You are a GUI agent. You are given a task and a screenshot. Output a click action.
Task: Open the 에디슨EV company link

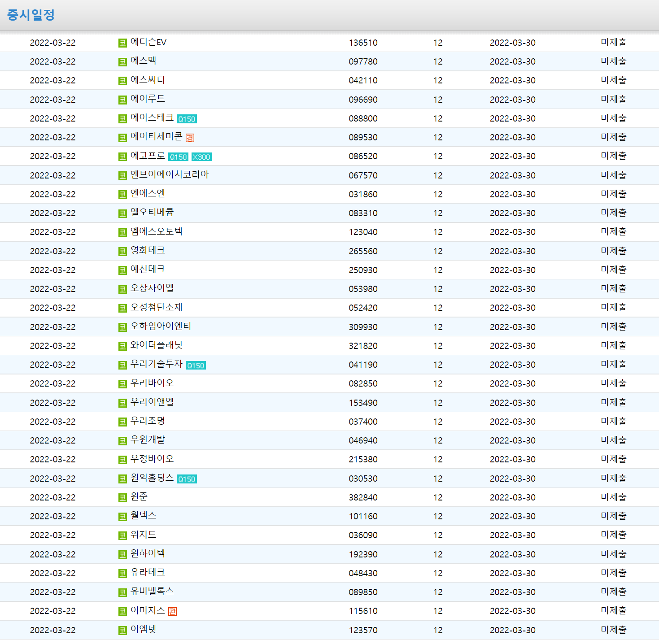coord(148,42)
